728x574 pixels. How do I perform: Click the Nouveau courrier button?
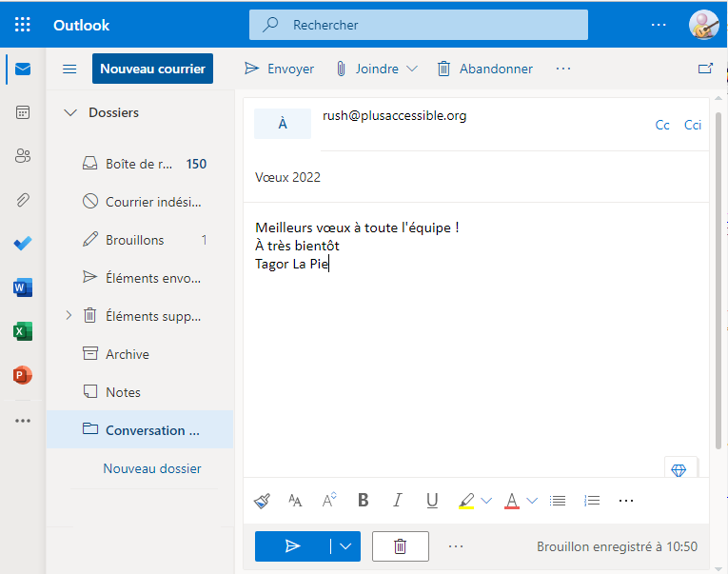pos(152,69)
